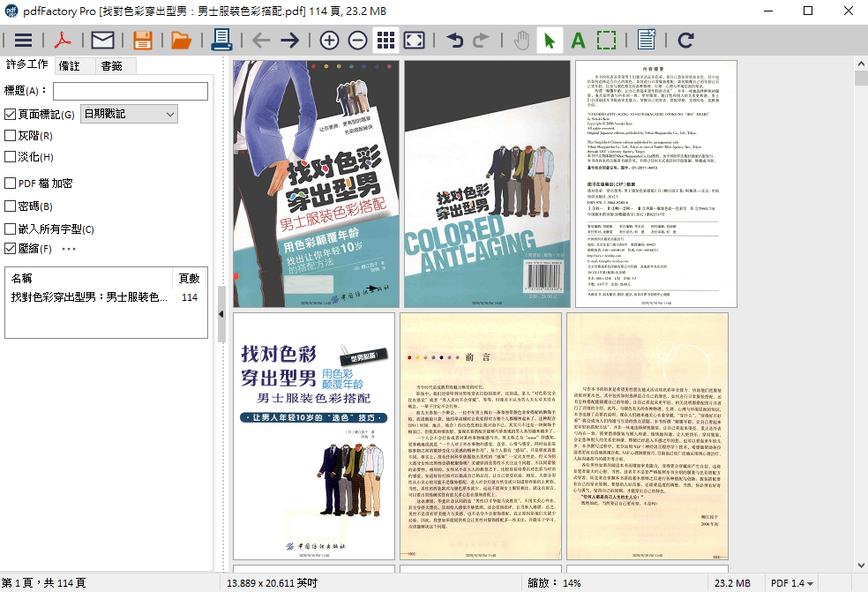Click the 標題 title input field
868x592 pixels.
(x=130, y=91)
